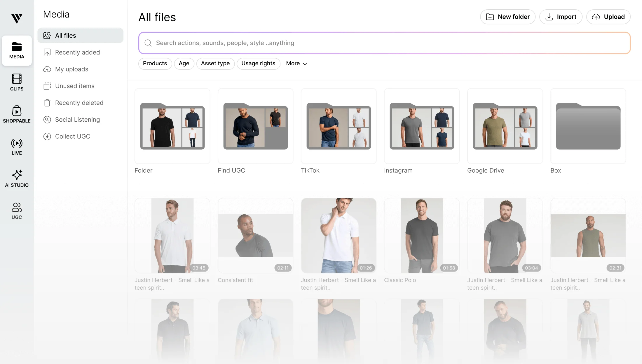Open the Clips section in sidebar
Screen dimensions: 642x364
[x=17, y=83]
